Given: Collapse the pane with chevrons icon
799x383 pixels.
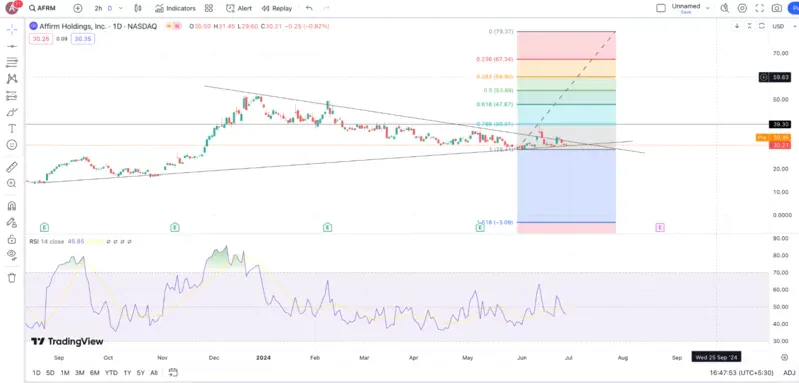Looking at the screenshot, I should (750, 26).
